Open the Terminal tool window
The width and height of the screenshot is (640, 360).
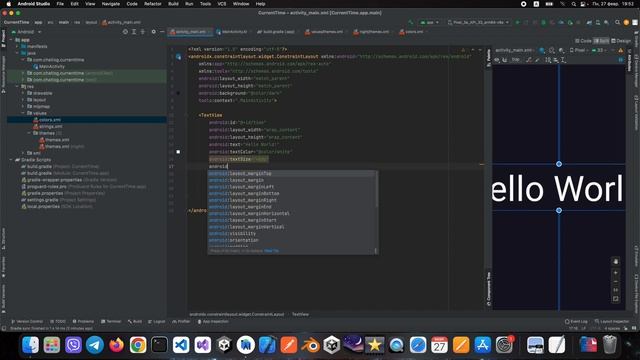coord(111,322)
